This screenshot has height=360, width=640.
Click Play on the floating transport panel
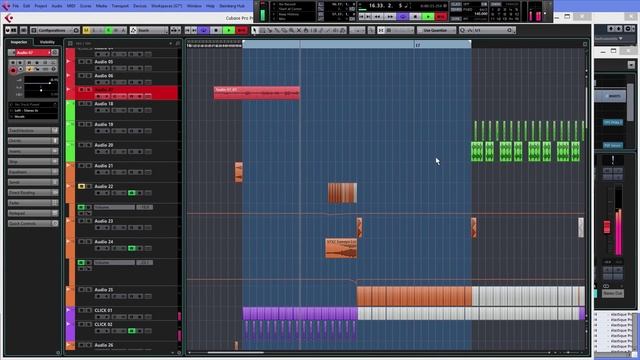[428, 17]
